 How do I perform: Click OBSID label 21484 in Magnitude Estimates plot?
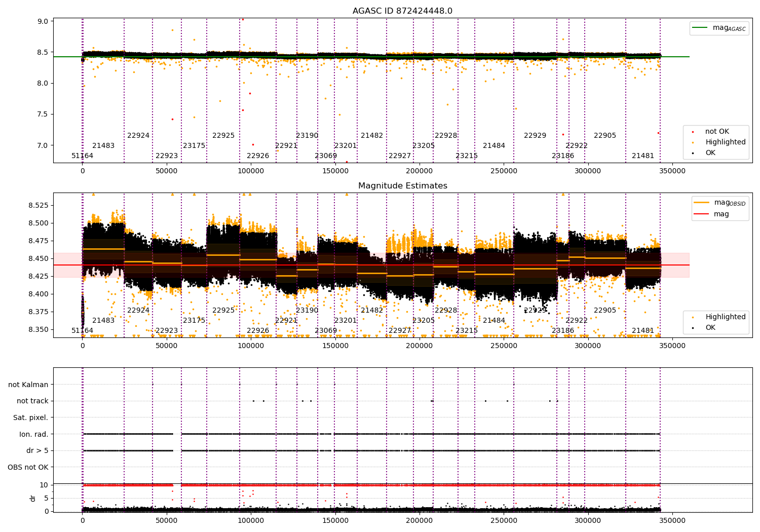tap(494, 321)
